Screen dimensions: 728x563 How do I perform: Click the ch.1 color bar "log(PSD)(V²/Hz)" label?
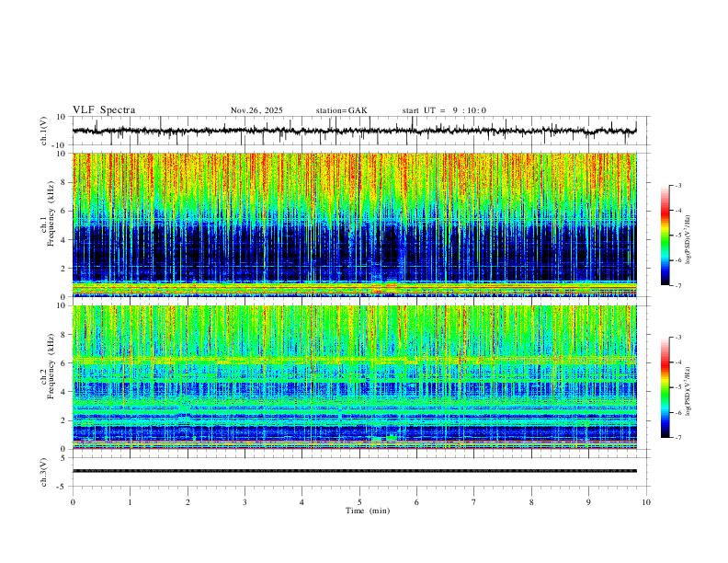click(x=688, y=240)
